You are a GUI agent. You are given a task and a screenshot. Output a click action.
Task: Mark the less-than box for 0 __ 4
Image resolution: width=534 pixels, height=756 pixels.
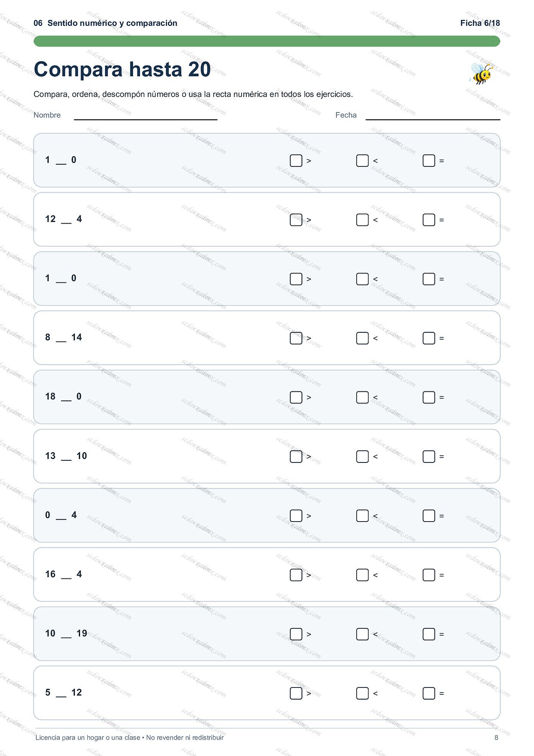coord(362,516)
